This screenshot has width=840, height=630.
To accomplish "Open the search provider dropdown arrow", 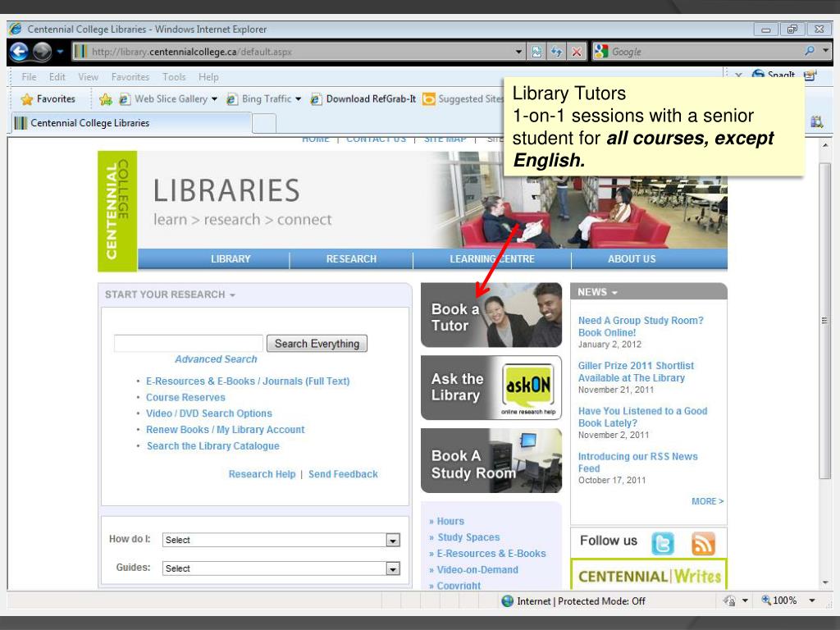I will pos(825,50).
